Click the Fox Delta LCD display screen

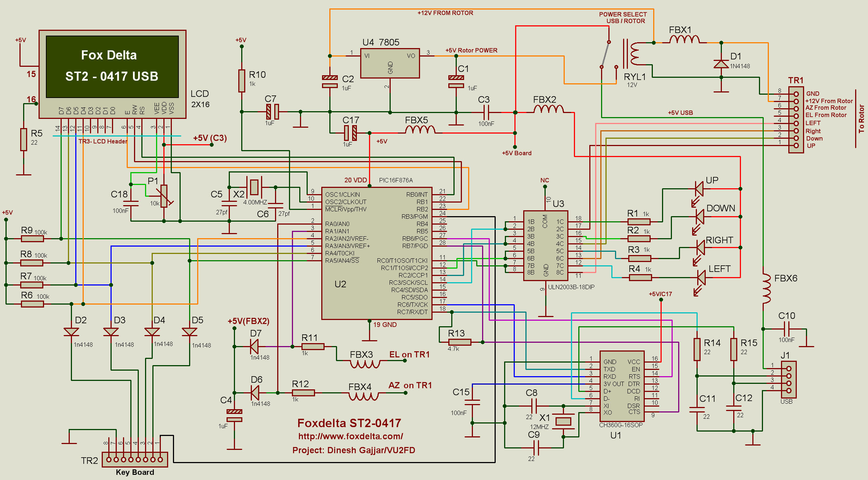112,66
